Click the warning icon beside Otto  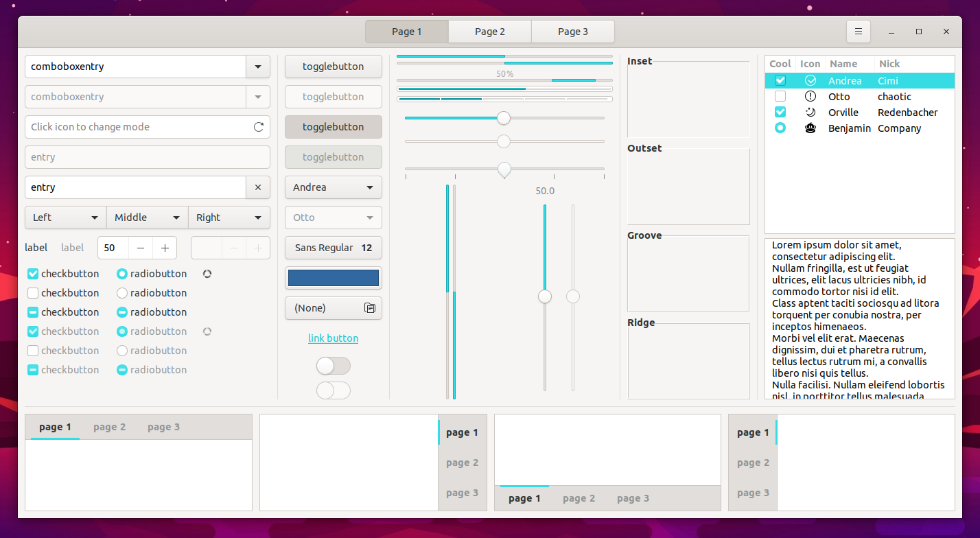pos(810,96)
